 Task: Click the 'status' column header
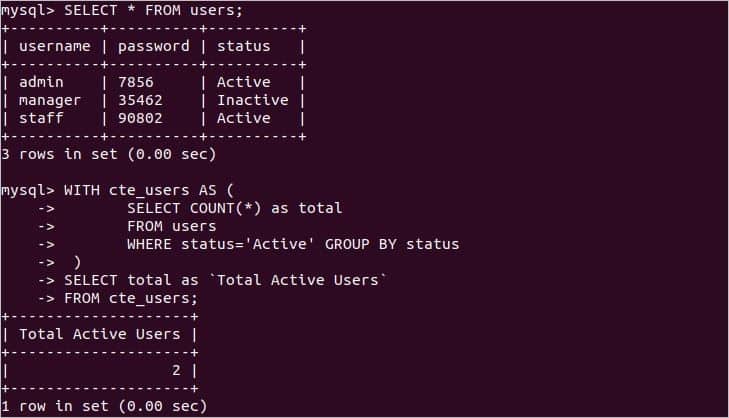click(243, 46)
